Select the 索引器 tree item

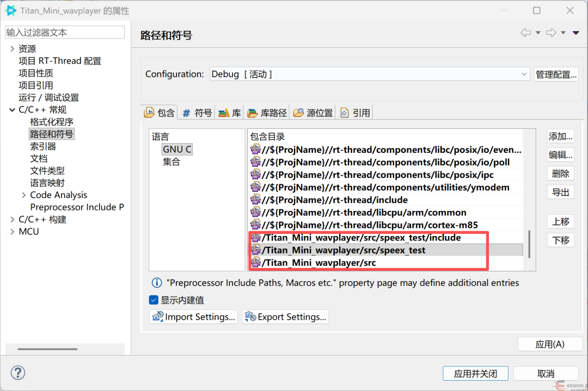coord(43,146)
